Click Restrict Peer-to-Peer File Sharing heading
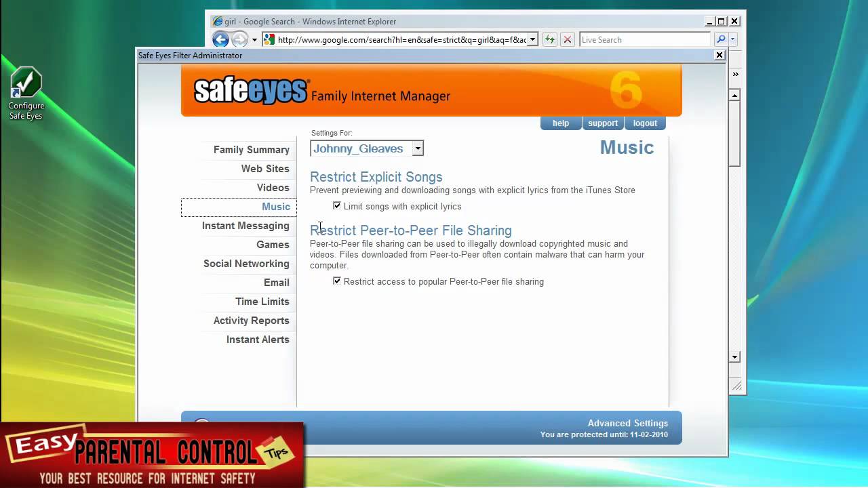This screenshot has width=868, height=488. [x=411, y=230]
